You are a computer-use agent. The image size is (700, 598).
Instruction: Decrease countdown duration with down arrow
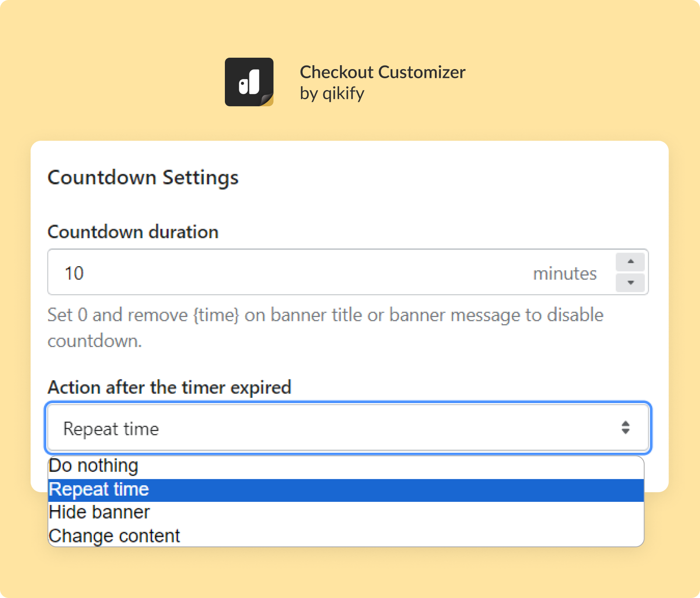coord(630,282)
